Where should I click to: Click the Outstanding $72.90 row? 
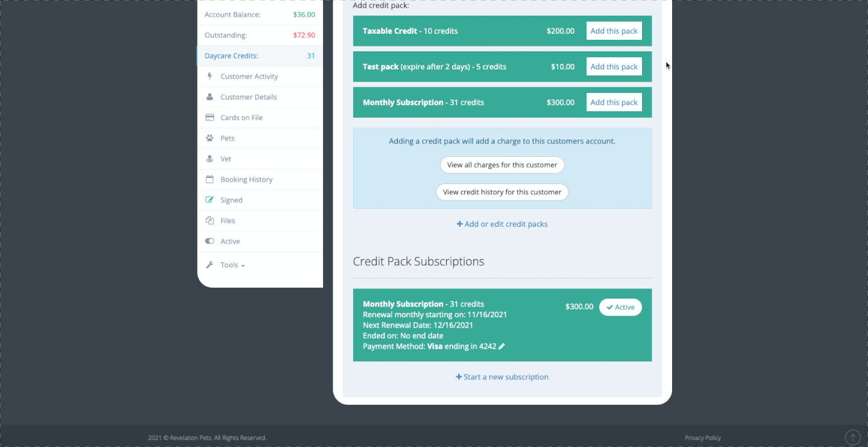click(260, 35)
